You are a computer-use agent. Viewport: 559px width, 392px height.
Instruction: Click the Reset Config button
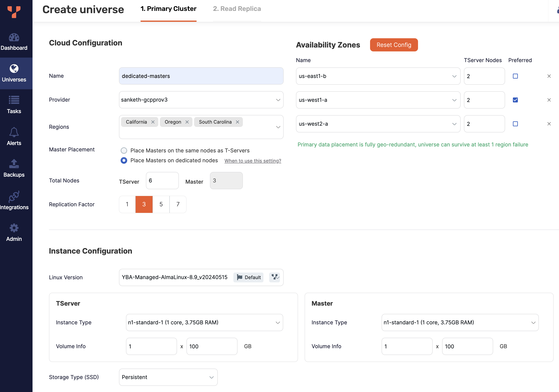pos(394,45)
